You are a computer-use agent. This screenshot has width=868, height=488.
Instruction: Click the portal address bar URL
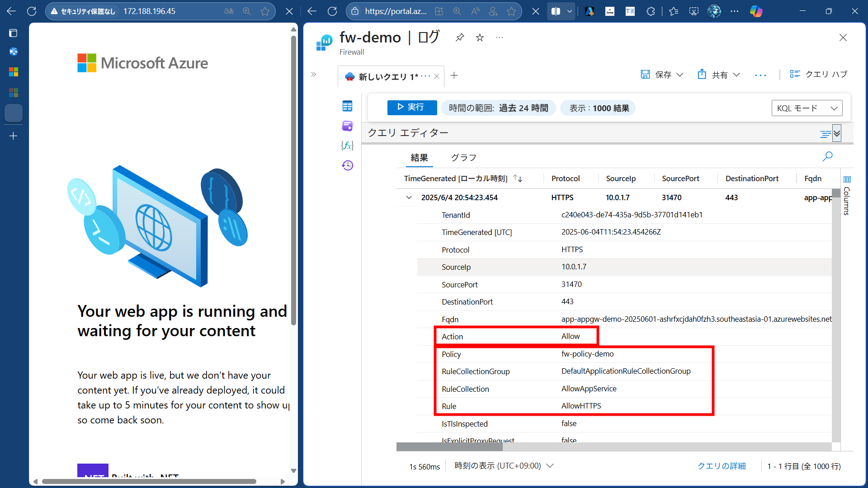click(396, 11)
